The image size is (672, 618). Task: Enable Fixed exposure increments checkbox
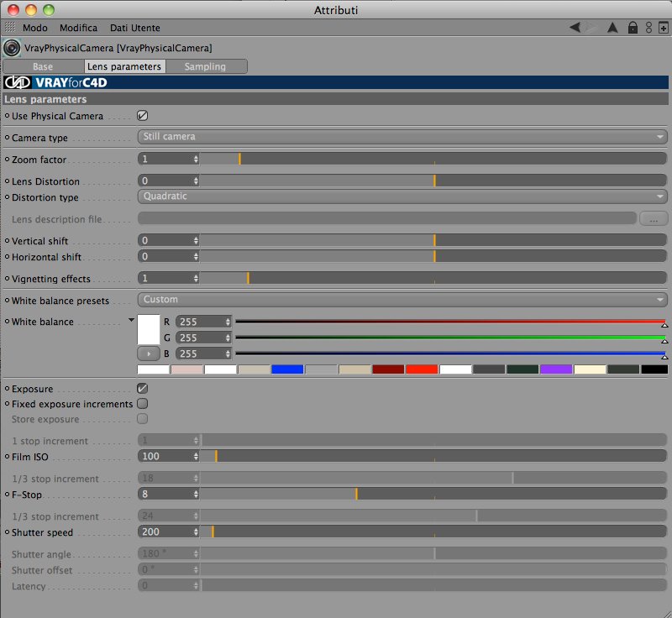pos(142,403)
